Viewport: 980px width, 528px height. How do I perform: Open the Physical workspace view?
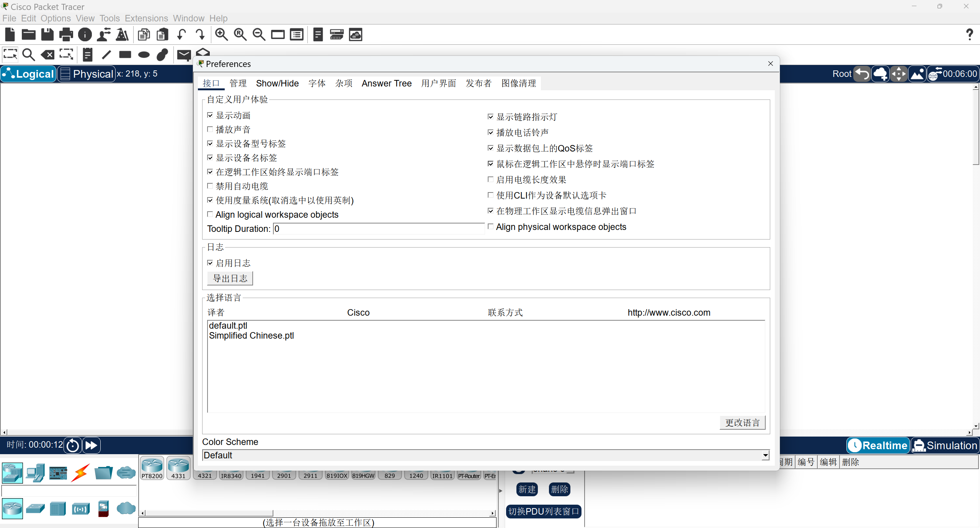pyautogui.click(x=87, y=74)
